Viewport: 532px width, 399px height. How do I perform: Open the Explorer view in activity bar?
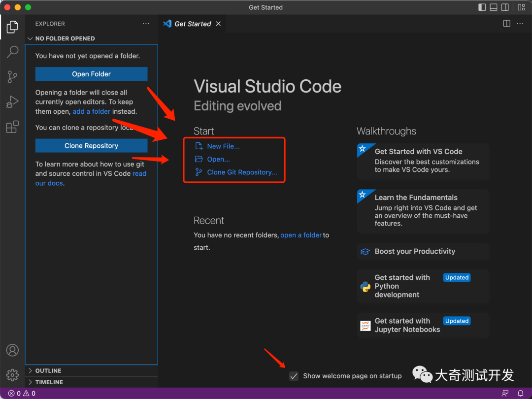(x=12, y=27)
